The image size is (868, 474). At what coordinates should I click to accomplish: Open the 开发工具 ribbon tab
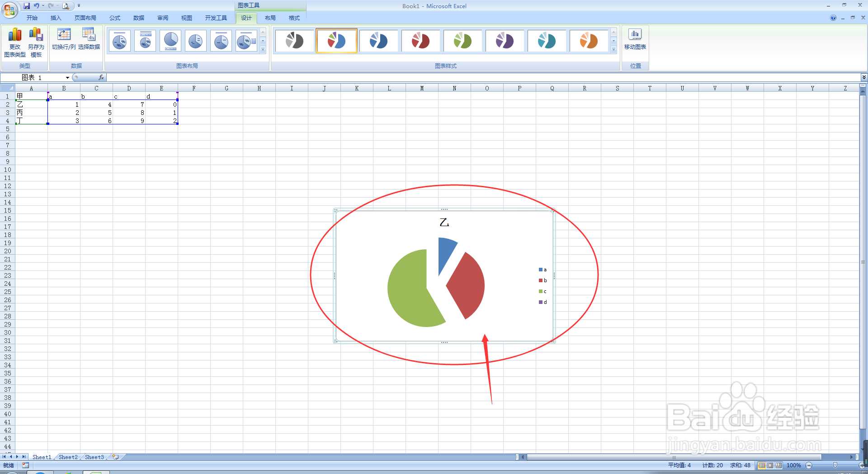[216, 18]
